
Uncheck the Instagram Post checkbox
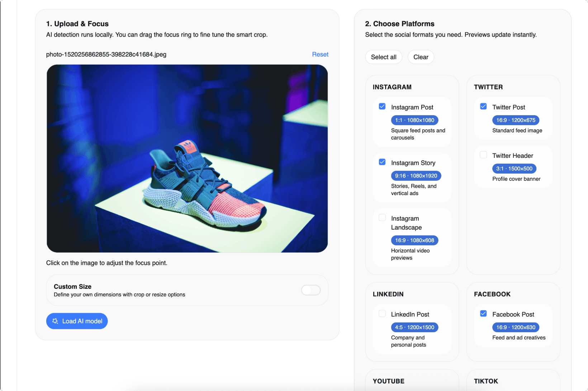pos(382,107)
